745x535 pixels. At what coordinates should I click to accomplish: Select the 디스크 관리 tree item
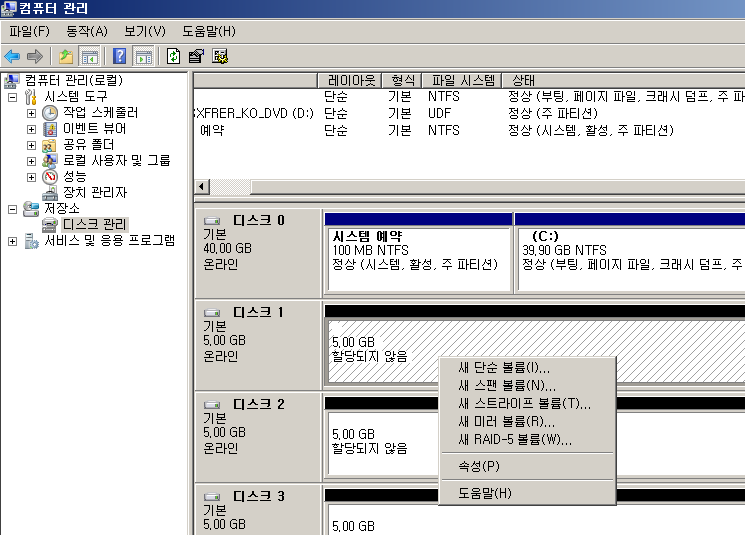95,224
